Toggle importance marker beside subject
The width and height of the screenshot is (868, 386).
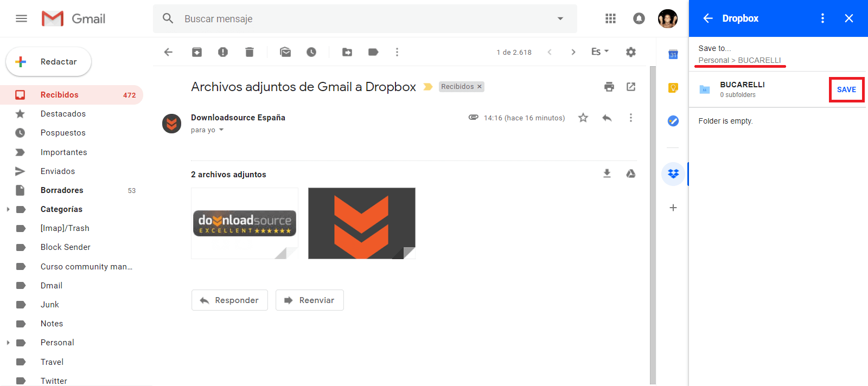428,87
